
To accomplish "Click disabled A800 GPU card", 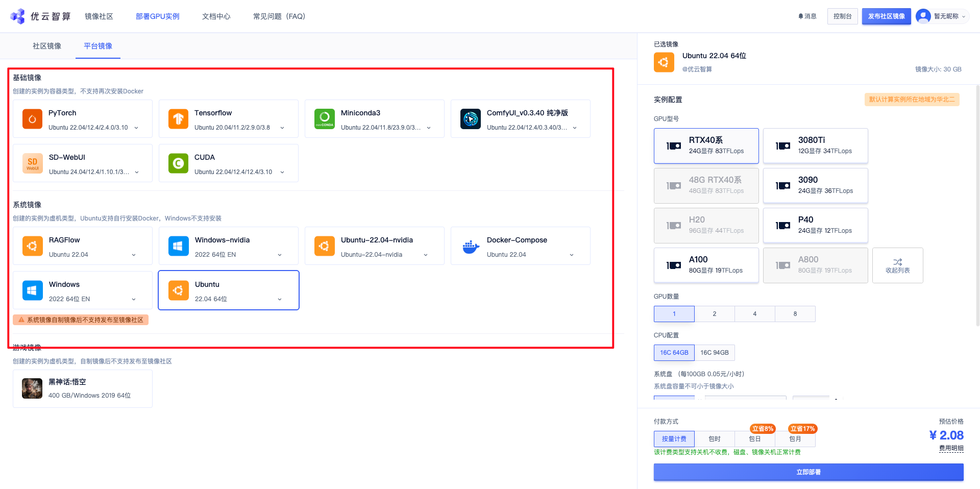I will tap(816, 265).
